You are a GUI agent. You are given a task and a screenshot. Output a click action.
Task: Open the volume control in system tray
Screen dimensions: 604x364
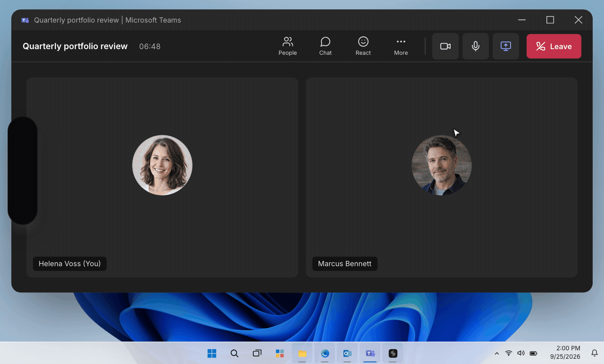[521, 353]
